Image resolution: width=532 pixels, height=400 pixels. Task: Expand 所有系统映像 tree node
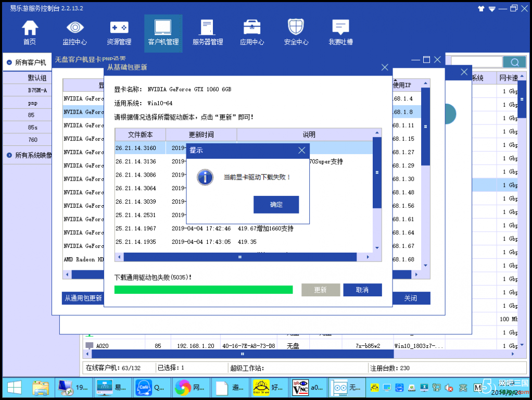click(9, 155)
